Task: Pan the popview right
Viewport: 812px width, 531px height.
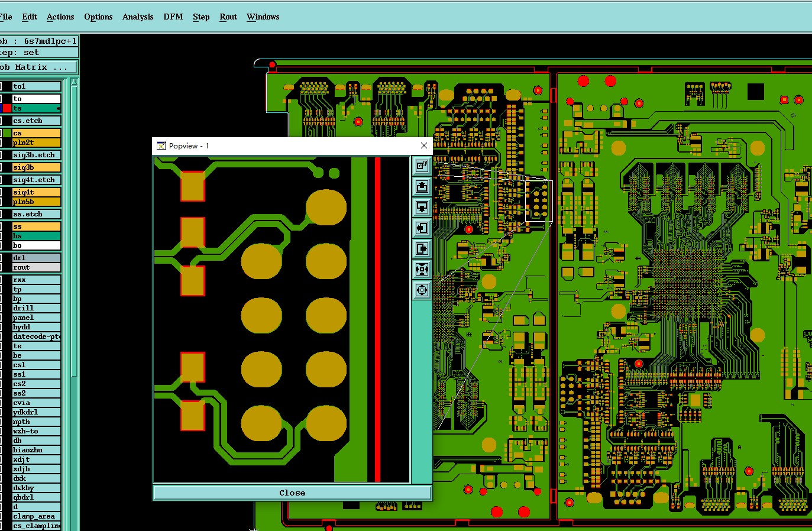Action: click(x=422, y=248)
